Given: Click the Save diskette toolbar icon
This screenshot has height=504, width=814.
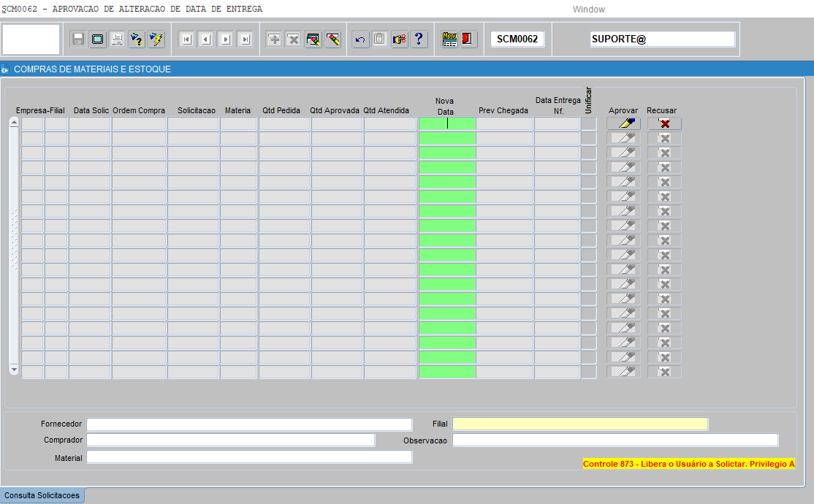Looking at the screenshot, I should (x=78, y=39).
